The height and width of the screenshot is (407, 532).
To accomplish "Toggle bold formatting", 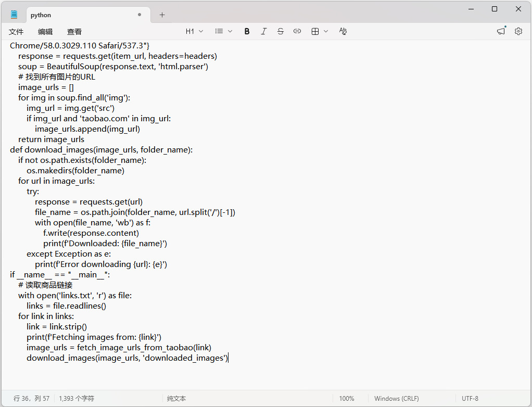I will 247,31.
